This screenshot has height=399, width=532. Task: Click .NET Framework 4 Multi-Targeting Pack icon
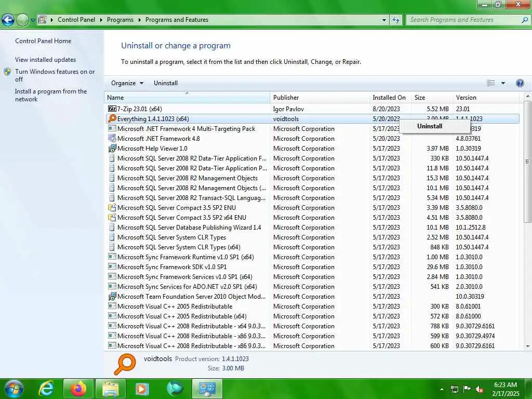tap(112, 128)
